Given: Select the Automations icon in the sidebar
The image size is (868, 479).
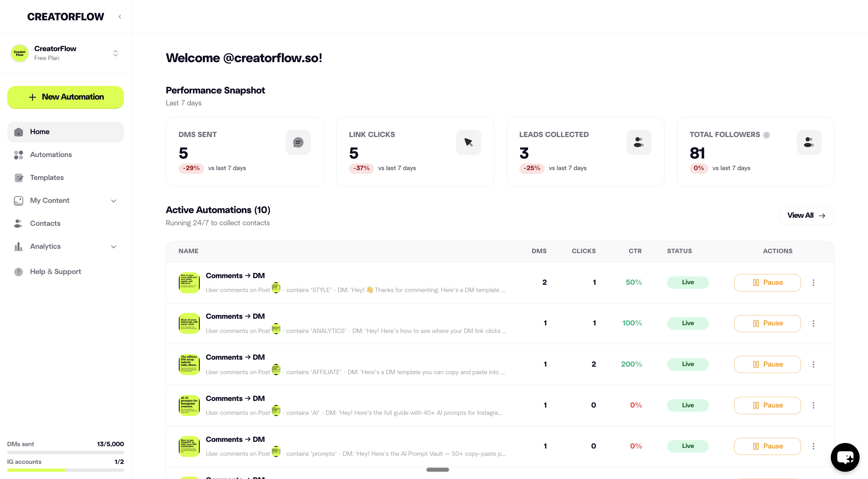Looking at the screenshot, I should 19,155.
